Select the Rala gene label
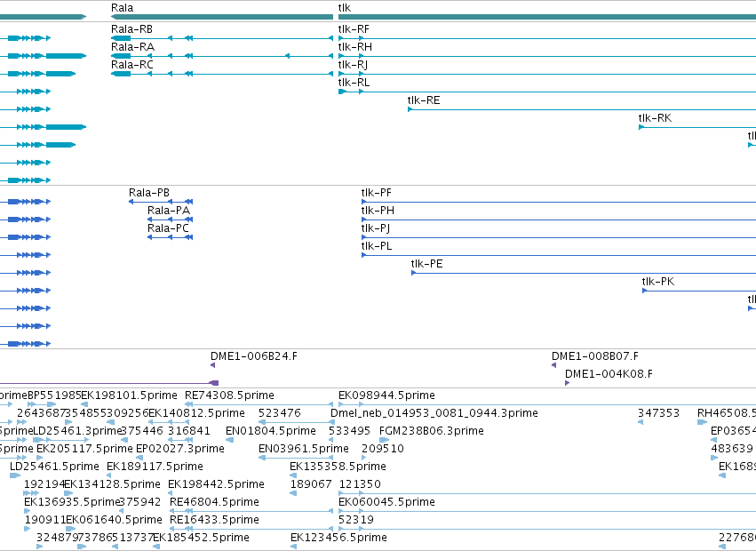 point(122,8)
